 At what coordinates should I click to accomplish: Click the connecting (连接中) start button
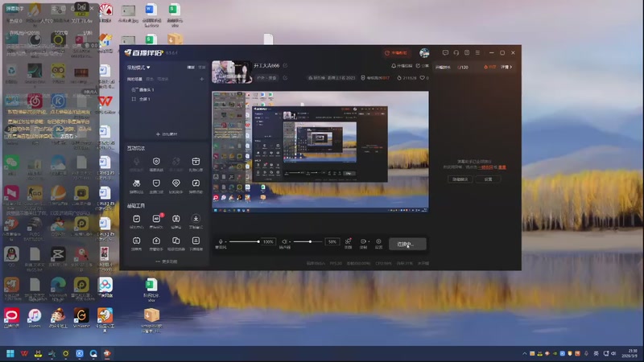[407, 244]
